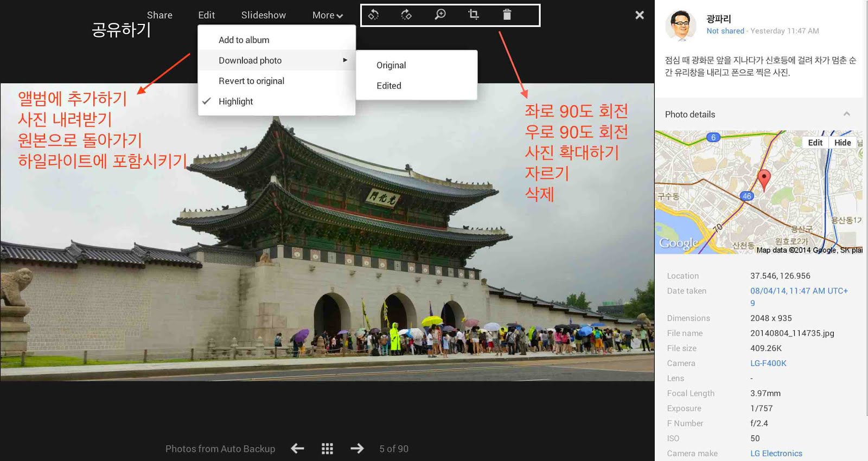
Task: Click the Not shared link
Action: 725,31
